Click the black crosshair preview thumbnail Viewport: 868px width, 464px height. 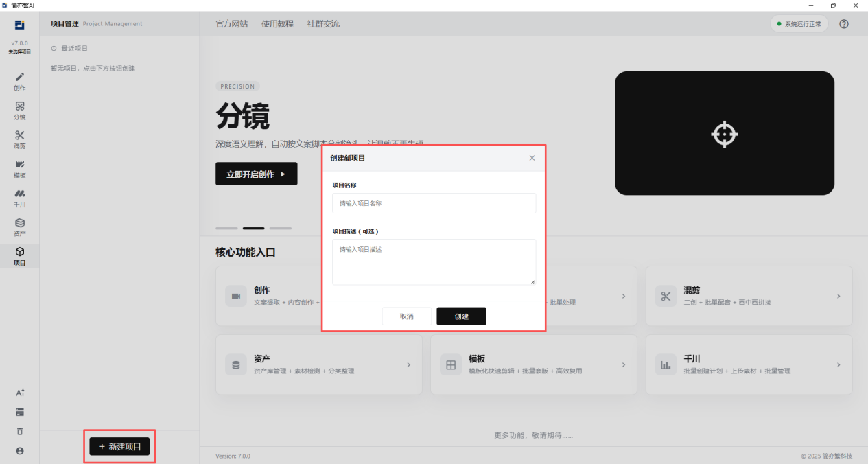coord(725,133)
